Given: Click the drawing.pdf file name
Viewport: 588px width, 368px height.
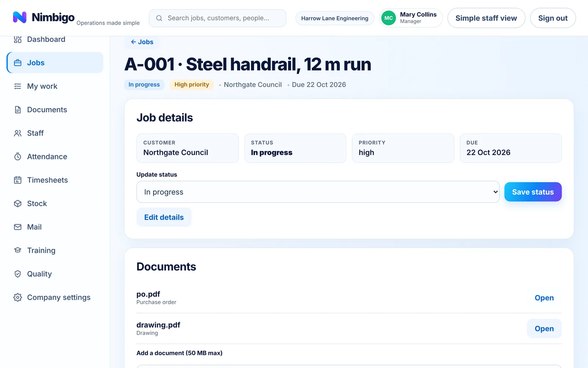Looking at the screenshot, I should [x=158, y=325].
